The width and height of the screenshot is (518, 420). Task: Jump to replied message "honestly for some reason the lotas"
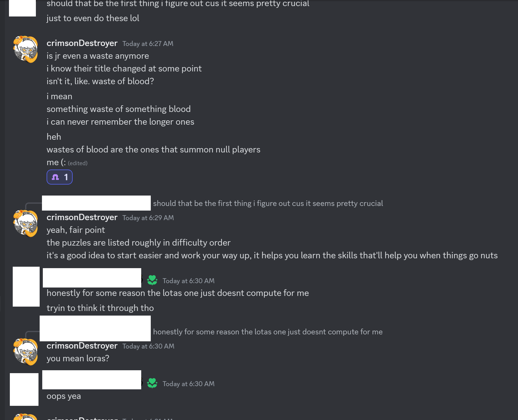coord(268,332)
